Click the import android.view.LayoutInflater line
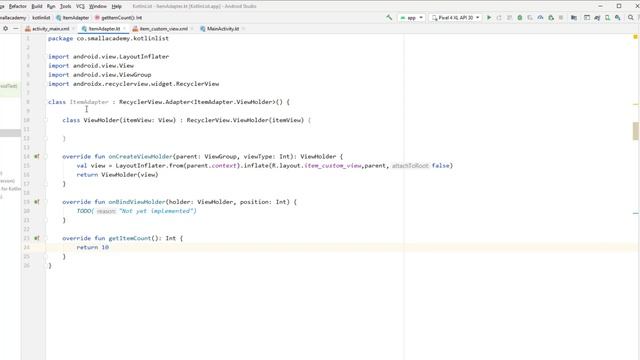Screen dimensions: 640x360 [109, 56]
